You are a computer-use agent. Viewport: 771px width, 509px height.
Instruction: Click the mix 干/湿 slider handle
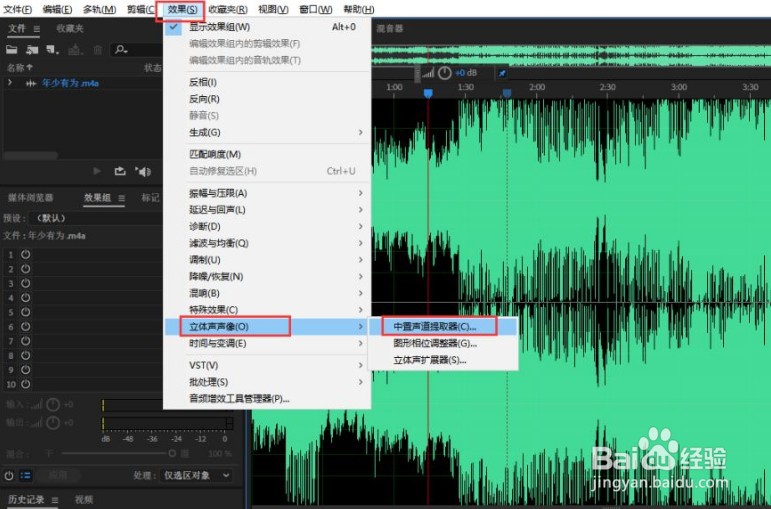[x=172, y=453]
